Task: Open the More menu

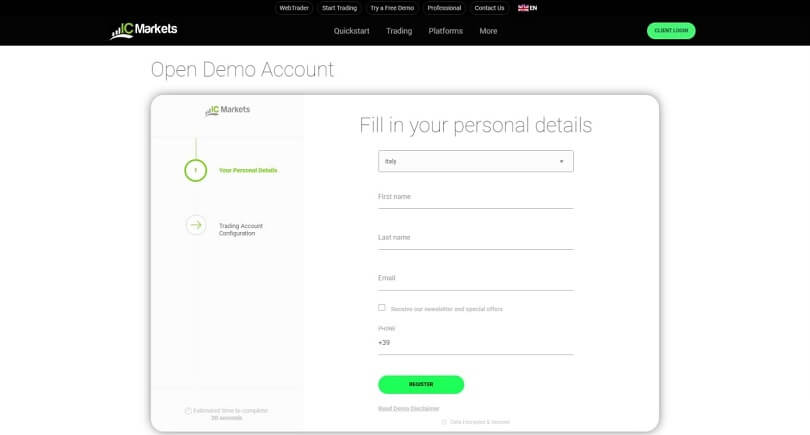Action: (488, 31)
